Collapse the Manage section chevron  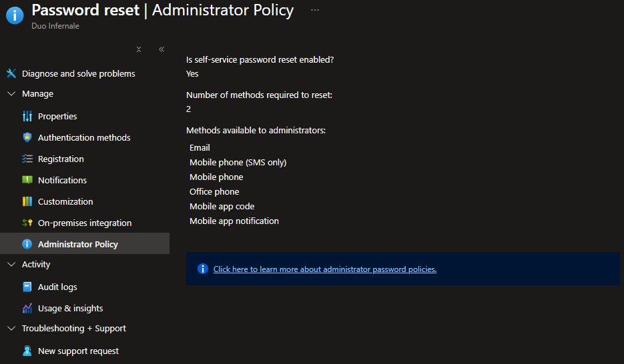[11, 94]
